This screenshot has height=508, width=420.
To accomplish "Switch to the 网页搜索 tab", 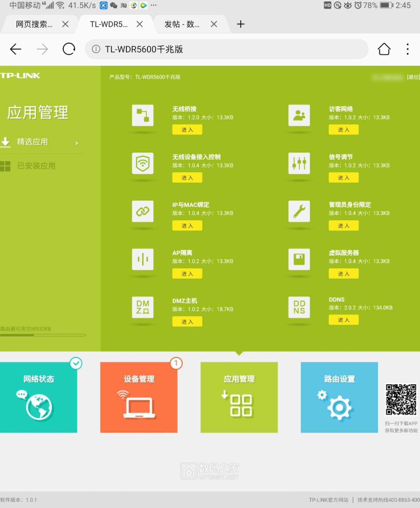I will [34, 24].
